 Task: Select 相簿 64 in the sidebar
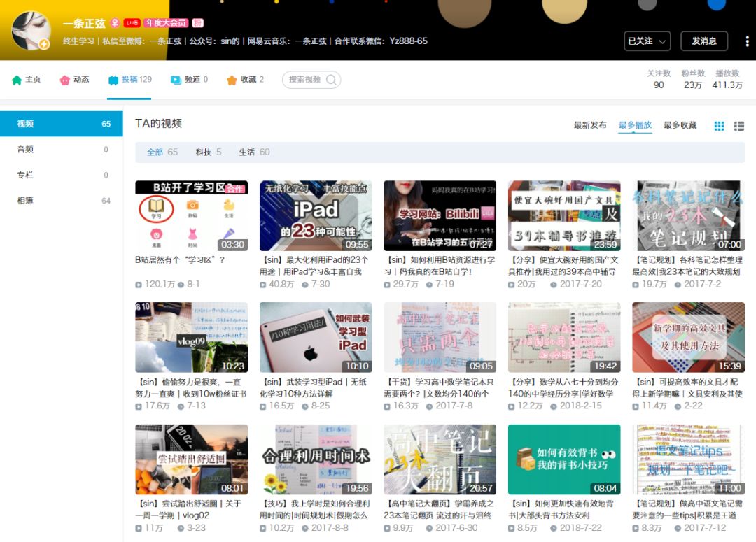(61, 201)
